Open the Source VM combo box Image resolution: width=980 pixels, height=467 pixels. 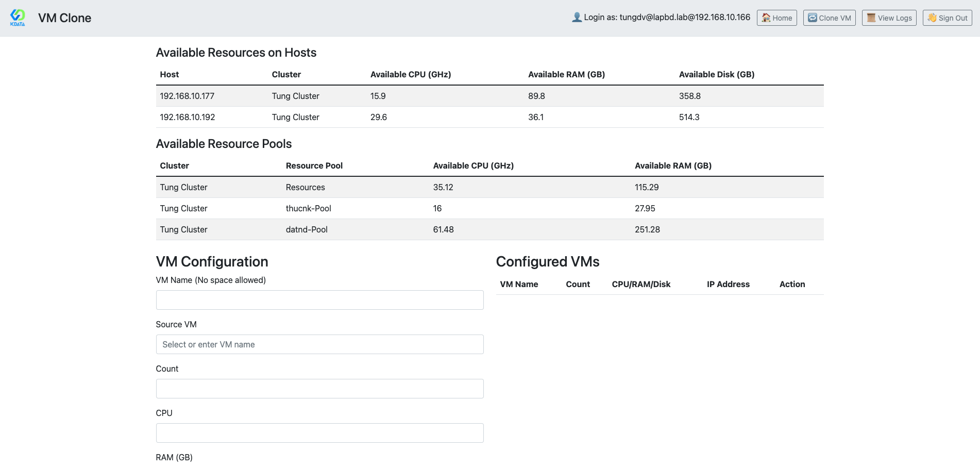(x=319, y=344)
